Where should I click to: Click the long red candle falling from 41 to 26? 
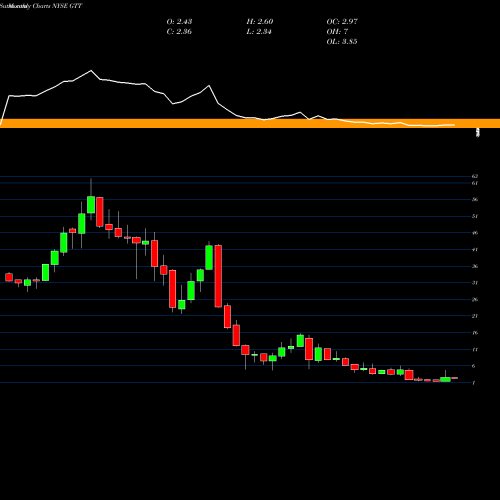point(218,276)
